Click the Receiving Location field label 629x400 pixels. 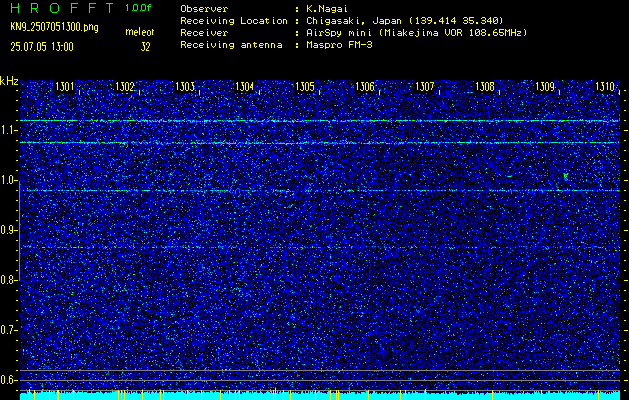coord(234,21)
